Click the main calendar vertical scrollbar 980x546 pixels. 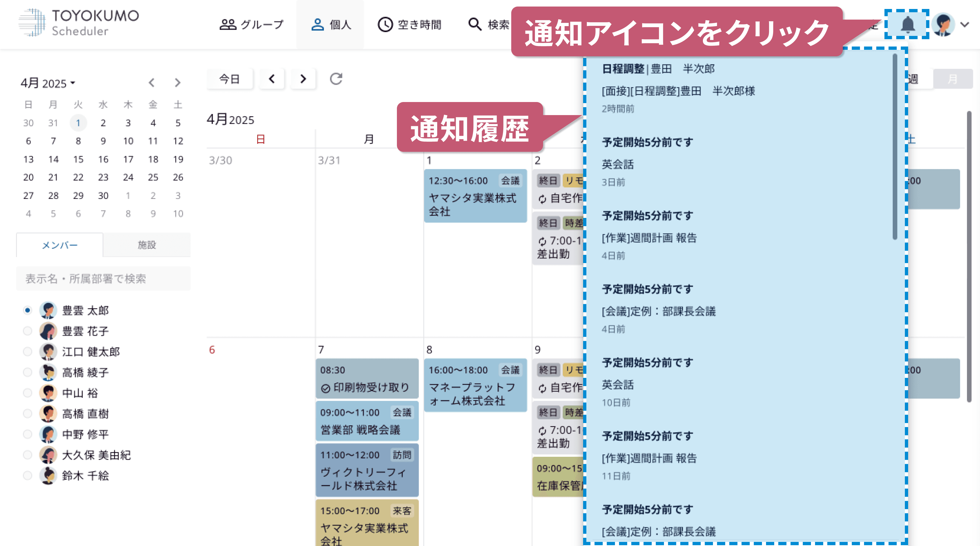(x=969, y=257)
